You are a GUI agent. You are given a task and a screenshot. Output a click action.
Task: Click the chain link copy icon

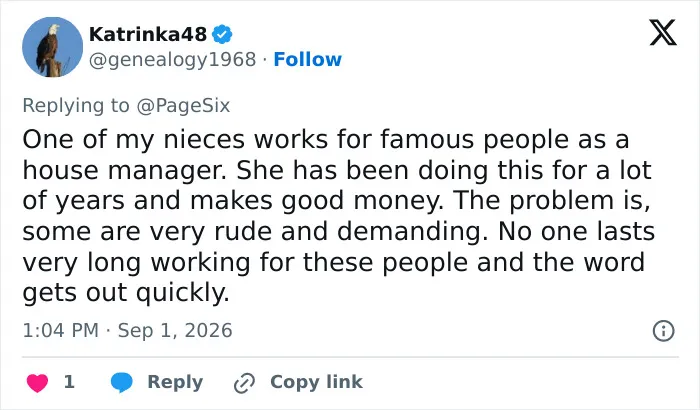(x=245, y=383)
